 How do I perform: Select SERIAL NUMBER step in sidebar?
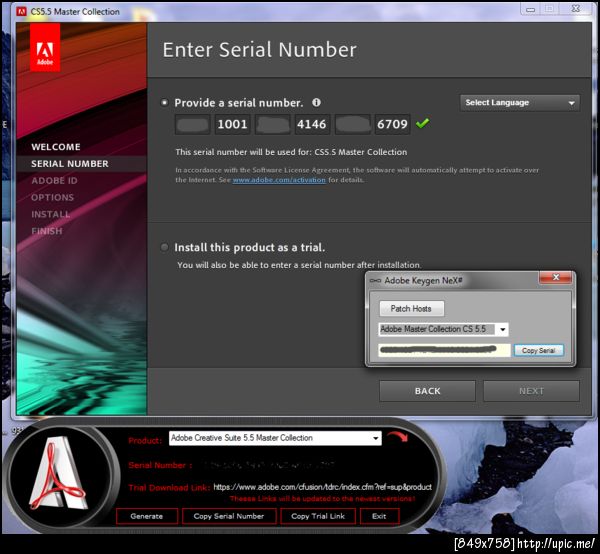click(x=70, y=164)
